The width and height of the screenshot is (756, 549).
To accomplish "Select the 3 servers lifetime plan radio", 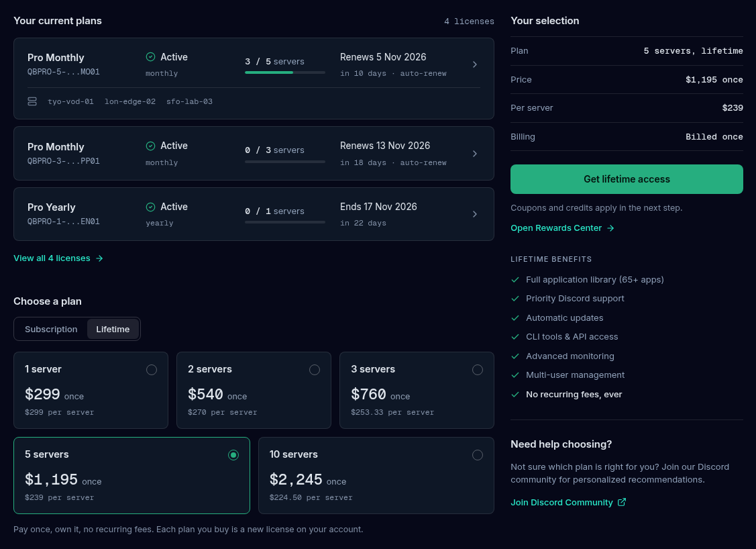I will click(478, 370).
